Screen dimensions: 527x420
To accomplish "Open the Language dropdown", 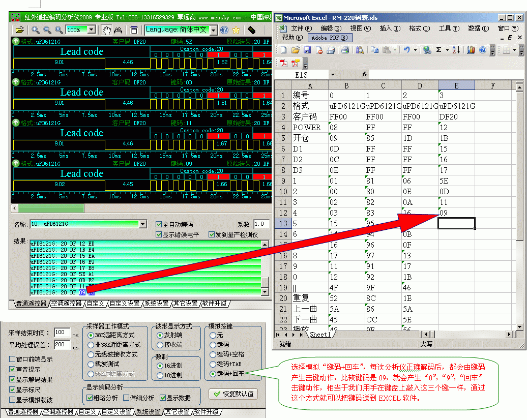I will tap(213, 30).
